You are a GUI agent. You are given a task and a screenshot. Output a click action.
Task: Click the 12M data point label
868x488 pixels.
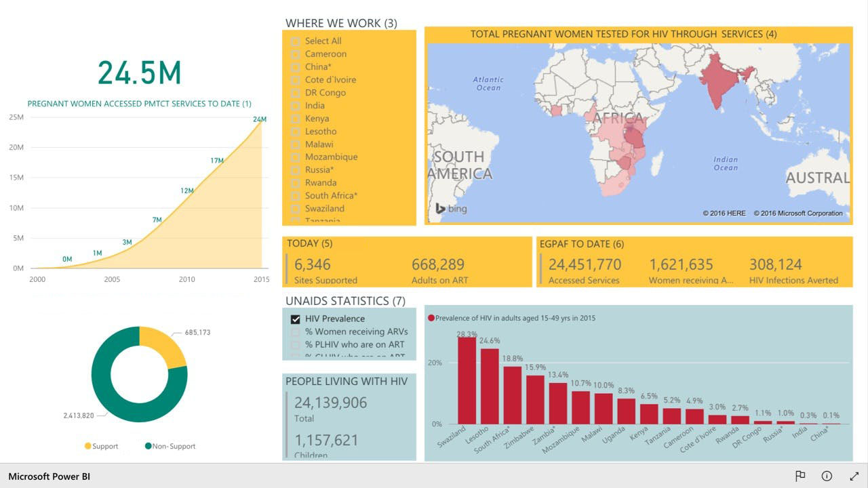point(187,190)
